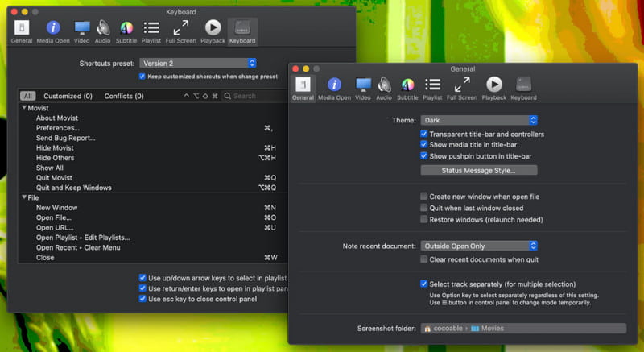Click the Status Message Style button
Viewport: 644px width, 352px height.
478,171
